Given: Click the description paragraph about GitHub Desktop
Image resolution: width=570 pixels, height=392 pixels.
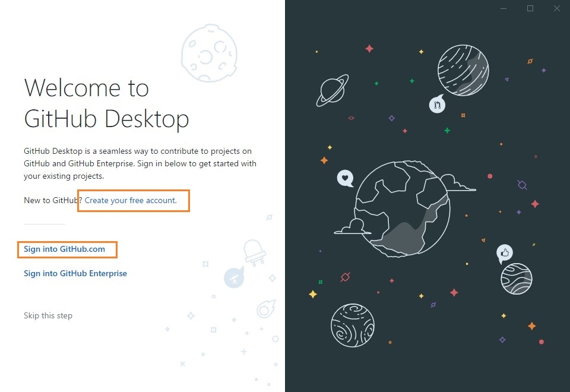Looking at the screenshot, I should (140, 164).
